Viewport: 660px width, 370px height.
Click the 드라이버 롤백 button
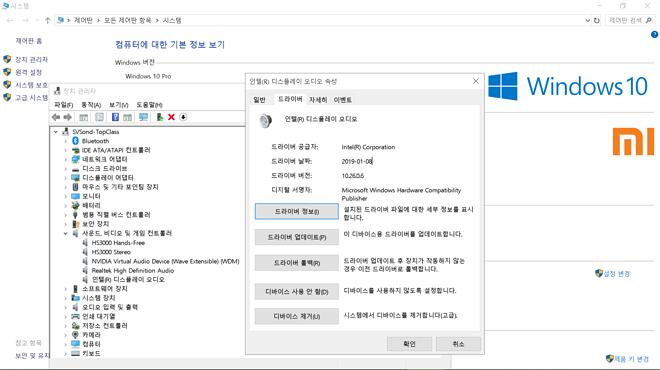[x=296, y=263]
